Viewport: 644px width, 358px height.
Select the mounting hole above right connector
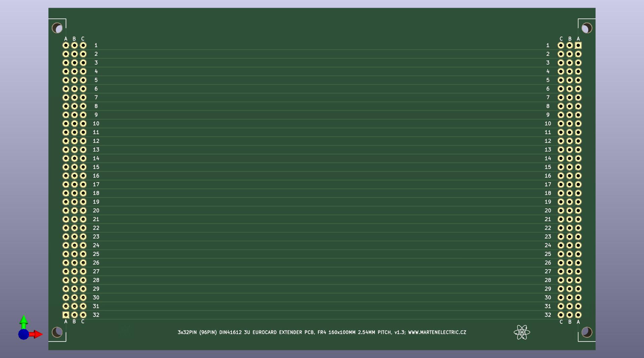pyautogui.click(x=587, y=28)
